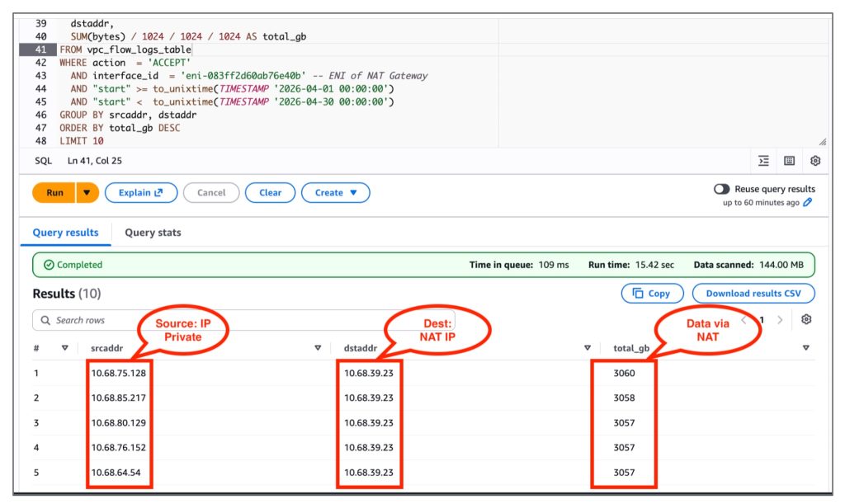The image size is (845, 504).
Task: Click the interface_id eni filter line
Action: pyautogui.click(x=249, y=76)
